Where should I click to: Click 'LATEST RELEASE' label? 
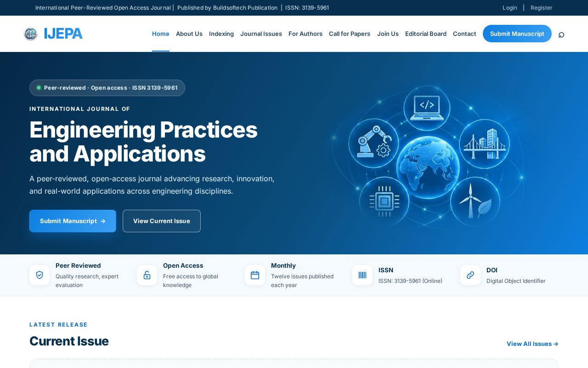coord(58,325)
